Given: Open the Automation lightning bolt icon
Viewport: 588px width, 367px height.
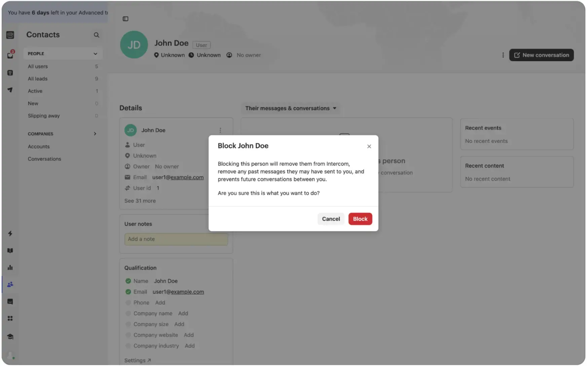Looking at the screenshot, I should (x=10, y=234).
